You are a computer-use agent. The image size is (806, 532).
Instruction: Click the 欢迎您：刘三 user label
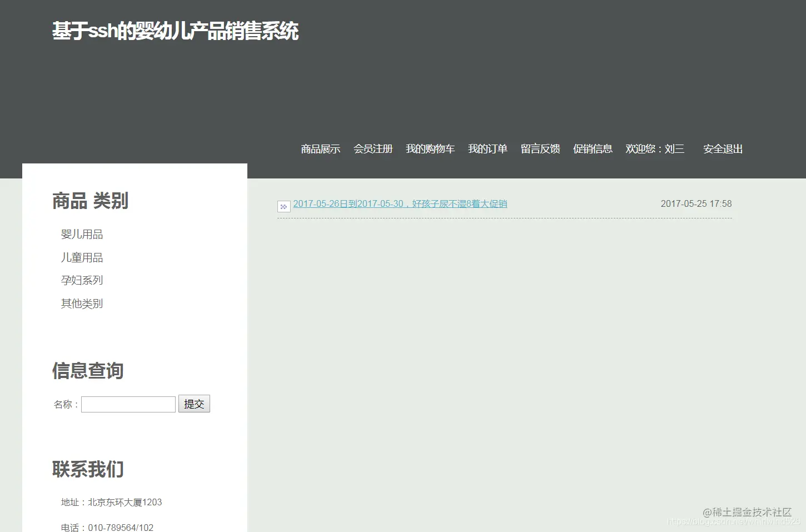tap(655, 149)
